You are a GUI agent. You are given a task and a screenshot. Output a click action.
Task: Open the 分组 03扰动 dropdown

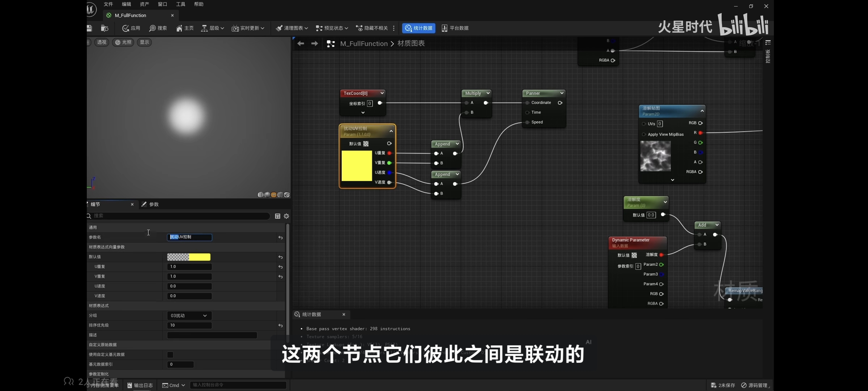(189, 316)
